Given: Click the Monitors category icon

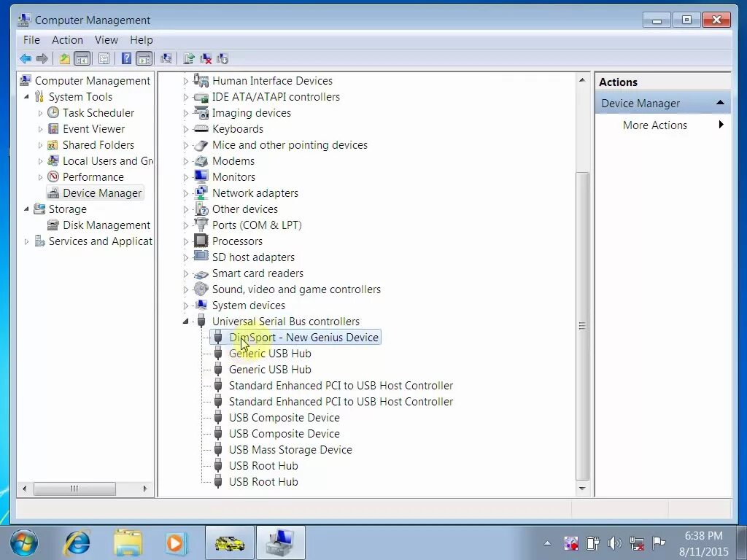Looking at the screenshot, I should tap(201, 176).
